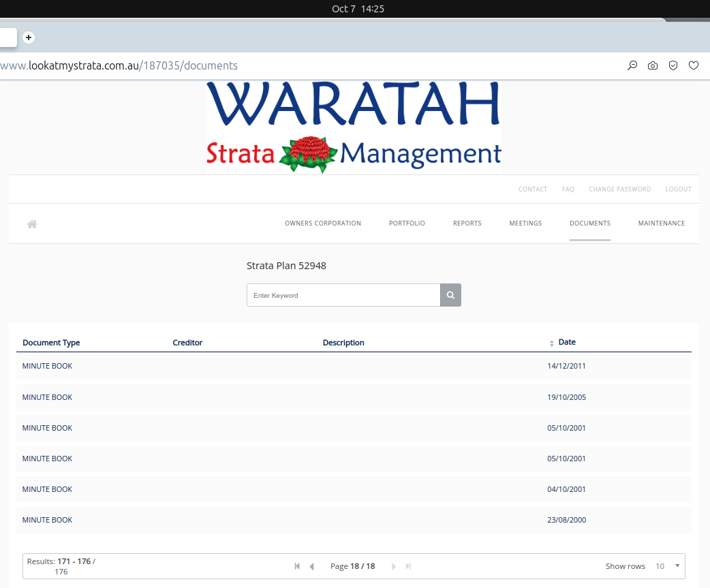
Task: Open the Show rows dropdown
Action: 668,566
